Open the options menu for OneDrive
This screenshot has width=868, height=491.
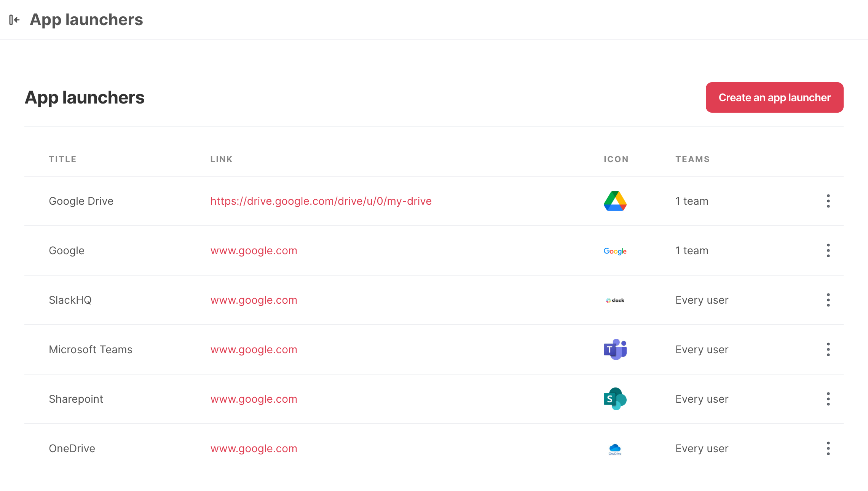828,448
